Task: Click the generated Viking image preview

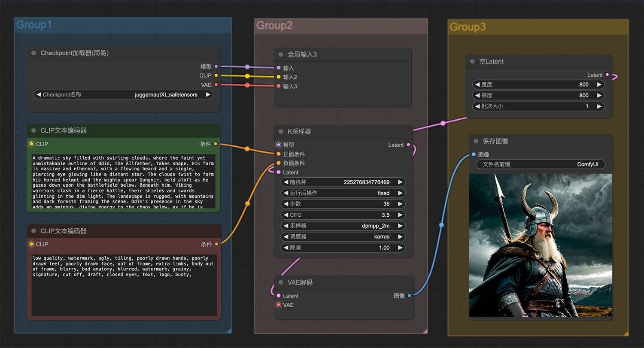Action: coord(541,245)
